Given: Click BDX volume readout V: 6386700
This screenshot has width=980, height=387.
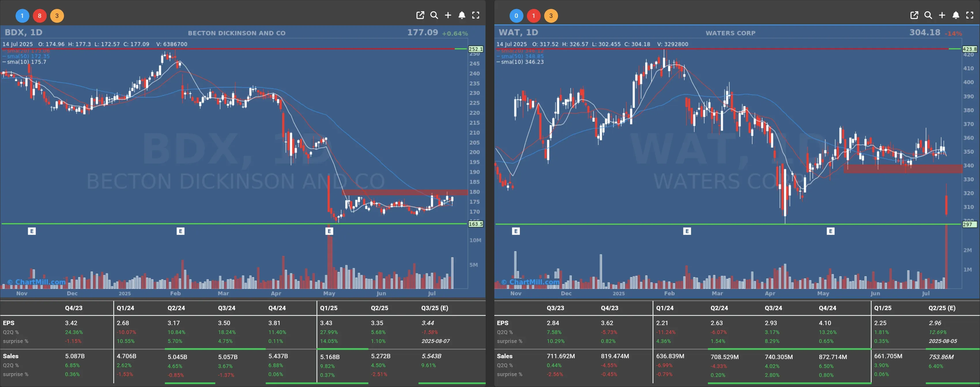Looking at the screenshot, I should (x=171, y=44).
